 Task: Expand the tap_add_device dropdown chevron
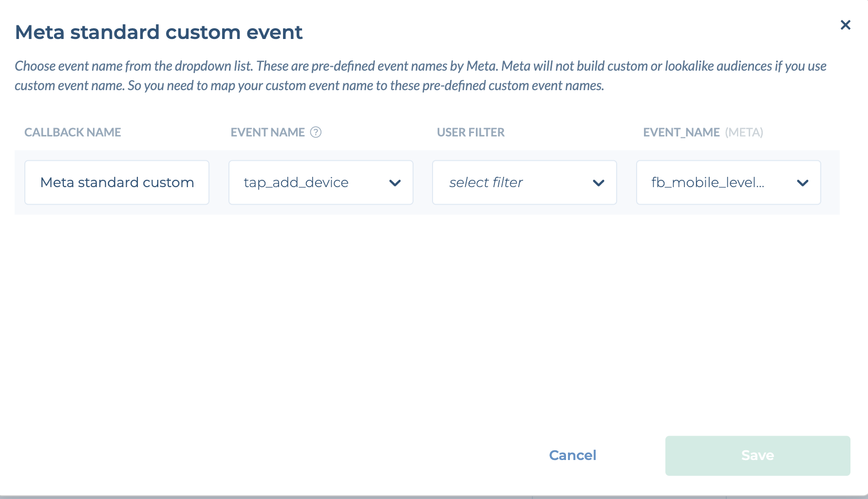(395, 183)
